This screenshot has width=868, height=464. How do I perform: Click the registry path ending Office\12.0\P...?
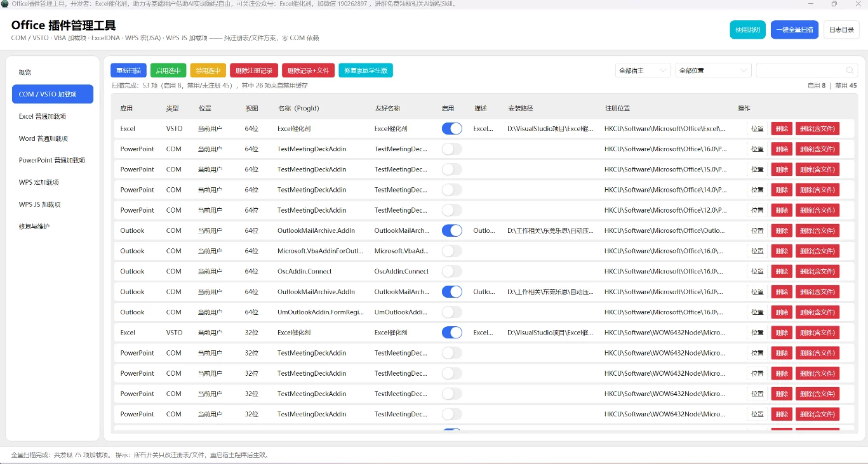665,210
